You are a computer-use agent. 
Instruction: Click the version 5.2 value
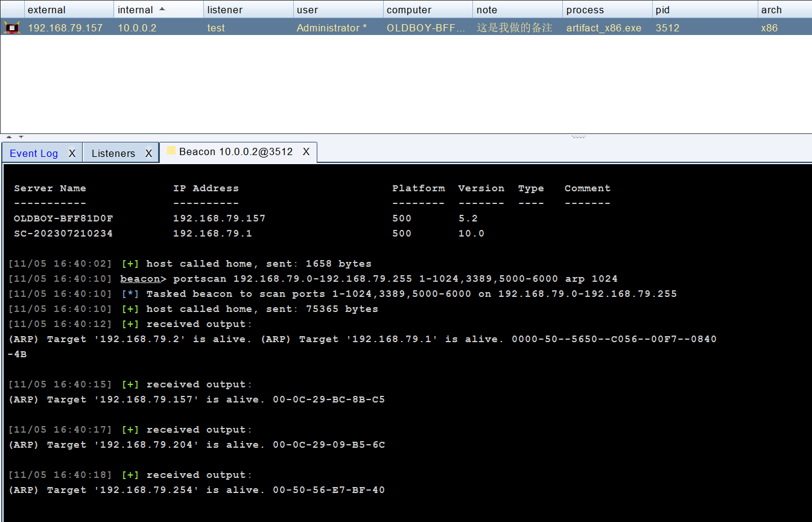tap(468, 218)
